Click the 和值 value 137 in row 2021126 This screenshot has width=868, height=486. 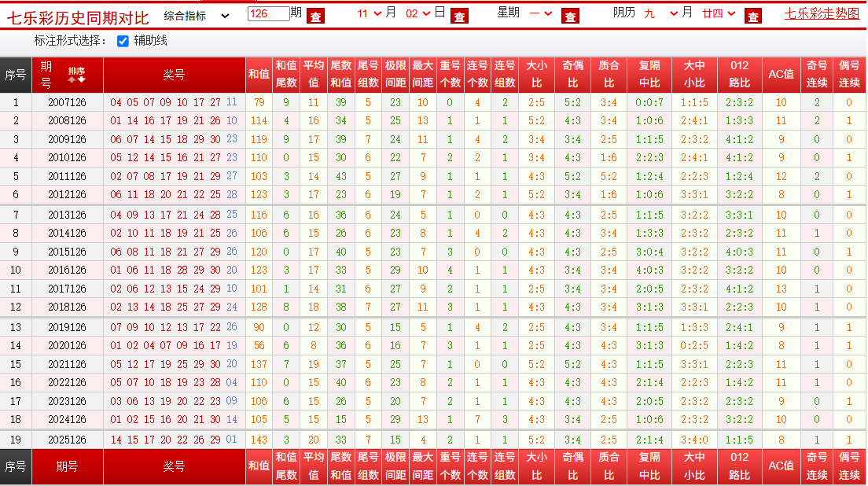click(259, 364)
